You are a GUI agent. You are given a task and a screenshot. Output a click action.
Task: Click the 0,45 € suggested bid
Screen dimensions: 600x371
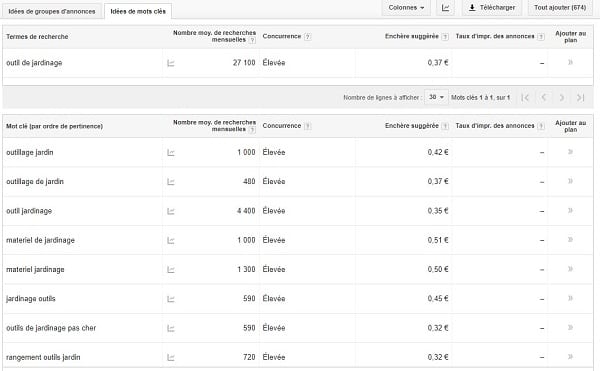point(438,299)
